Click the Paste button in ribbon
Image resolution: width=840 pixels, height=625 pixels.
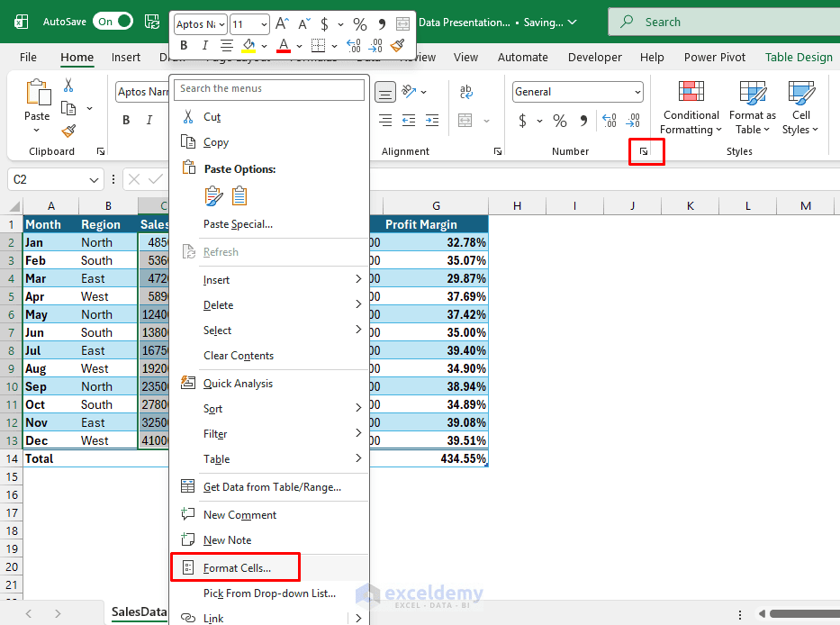click(37, 99)
